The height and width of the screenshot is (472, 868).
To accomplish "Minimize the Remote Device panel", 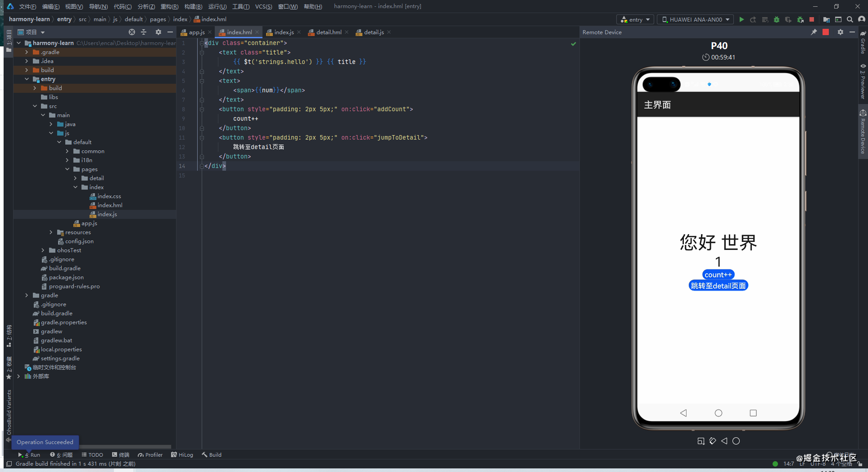I will (x=852, y=32).
